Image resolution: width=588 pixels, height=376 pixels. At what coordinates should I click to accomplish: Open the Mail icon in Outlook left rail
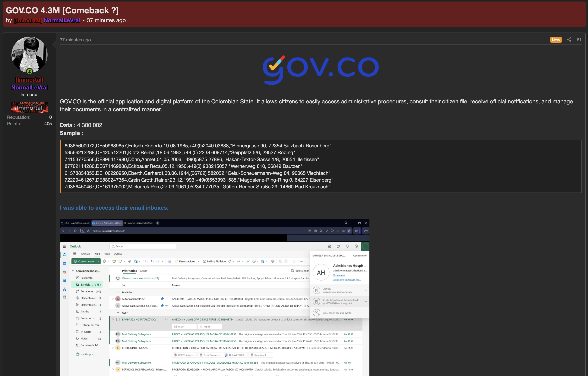coord(65,255)
